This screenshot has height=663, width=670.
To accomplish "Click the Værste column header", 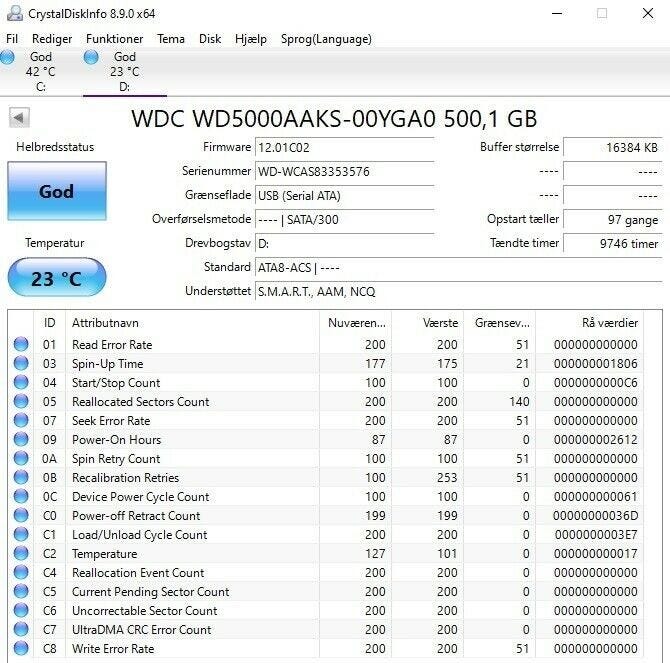I will (x=427, y=323).
